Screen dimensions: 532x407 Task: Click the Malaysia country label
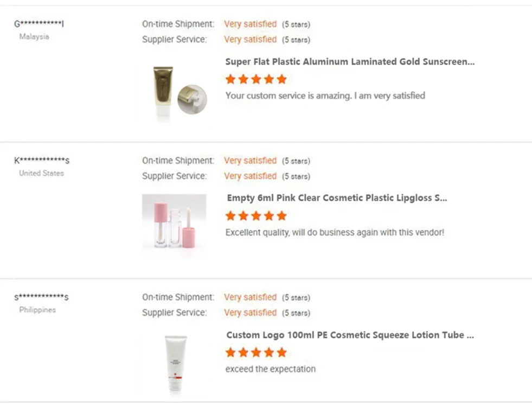(34, 37)
